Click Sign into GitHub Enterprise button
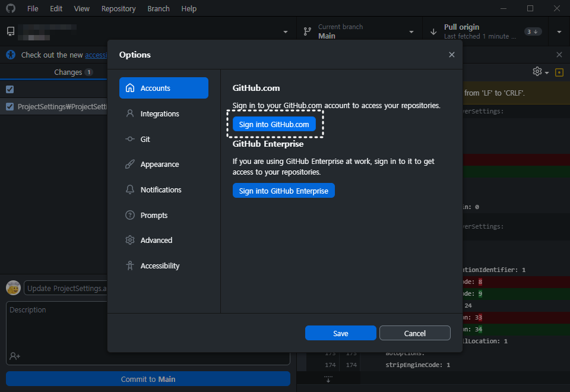Screen dimensions: 570x392 [x=284, y=191]
